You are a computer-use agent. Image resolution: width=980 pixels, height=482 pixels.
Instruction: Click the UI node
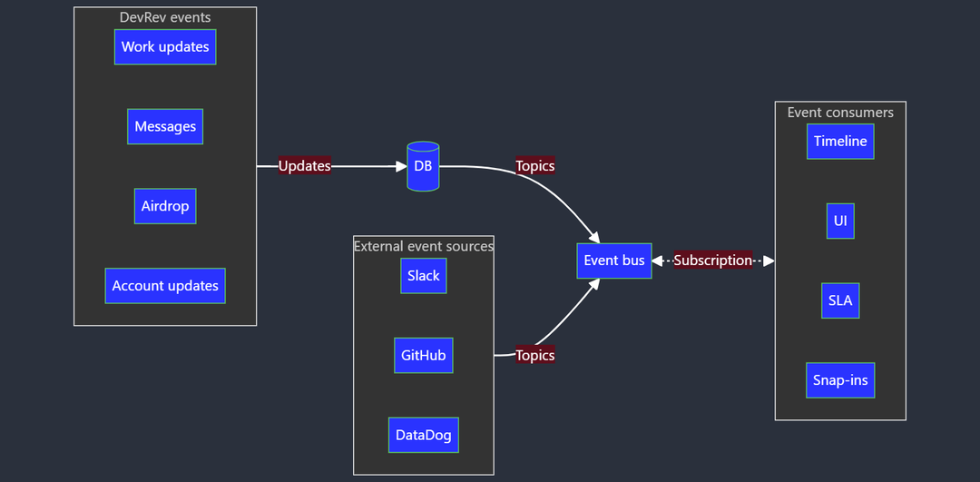840,221
